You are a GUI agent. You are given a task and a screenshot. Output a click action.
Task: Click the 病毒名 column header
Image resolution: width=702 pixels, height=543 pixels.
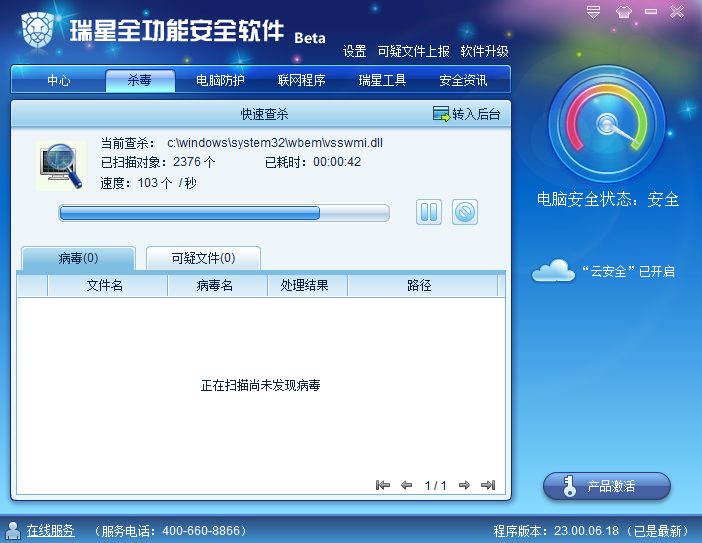click(x=217, y=285)
